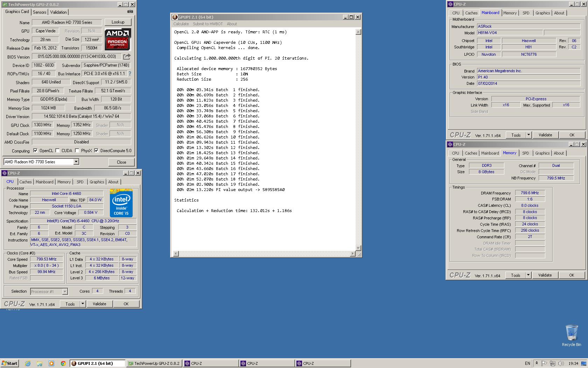Open Internet Explorer from the taskbar

pos(28,363)
